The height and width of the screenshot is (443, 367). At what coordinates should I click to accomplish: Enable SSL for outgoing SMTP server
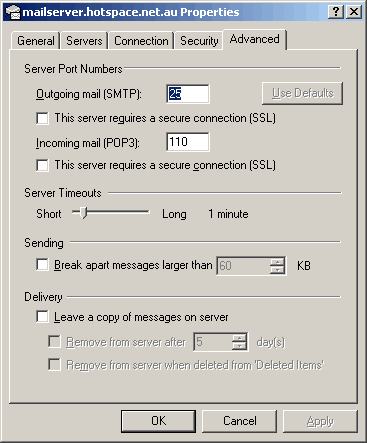point(42,118)
